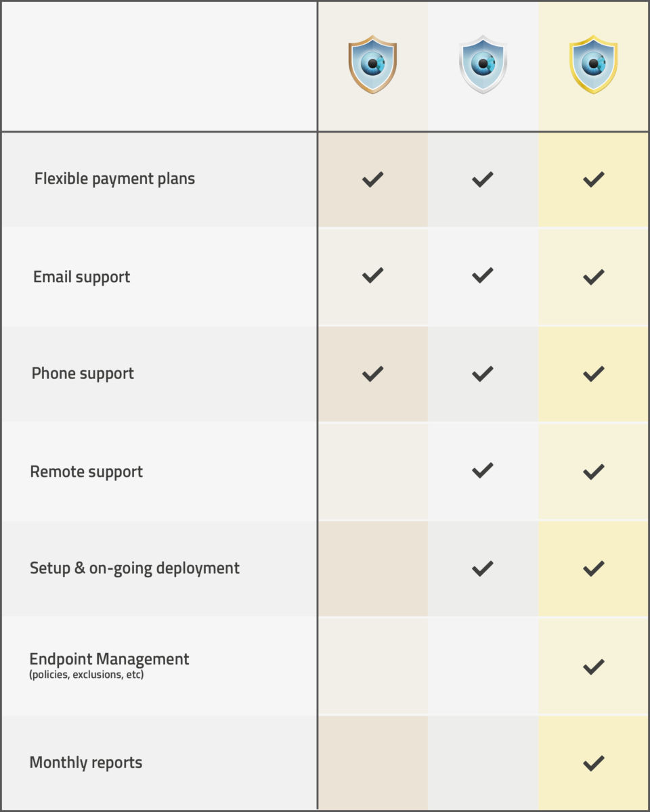Select the Flexible payment plans label
This screenshot has height=812, width=650.
(114, 179)
